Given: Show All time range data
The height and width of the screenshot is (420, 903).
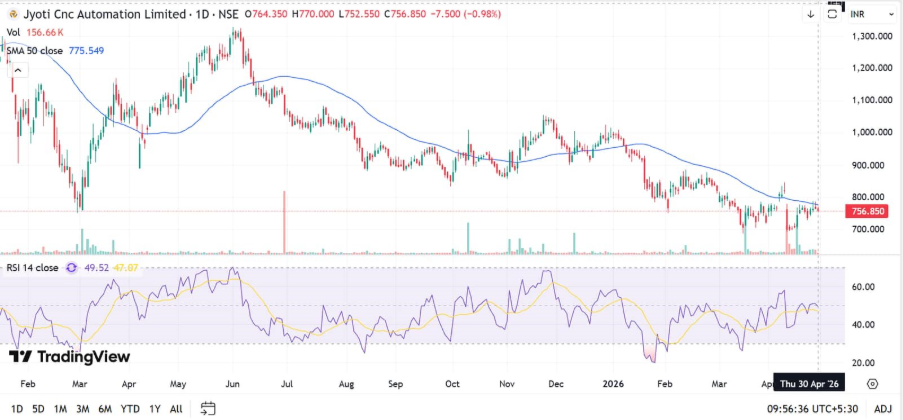Looking at the screenshot, I should pos(176,409).
